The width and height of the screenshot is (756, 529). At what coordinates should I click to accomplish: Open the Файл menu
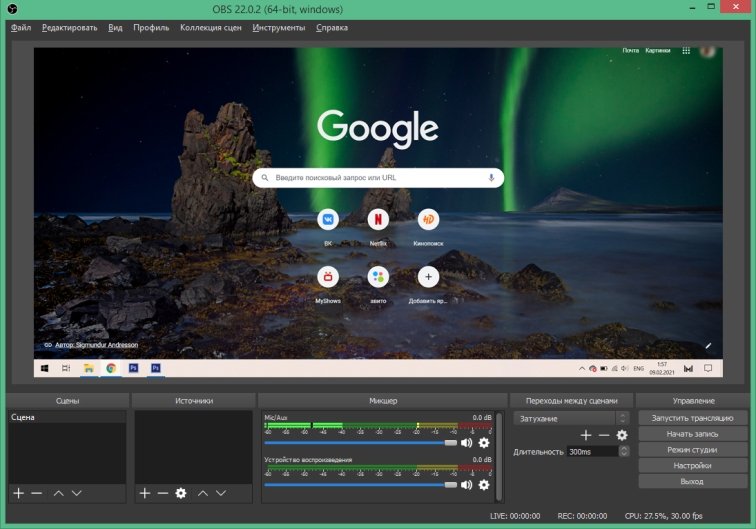21,28
